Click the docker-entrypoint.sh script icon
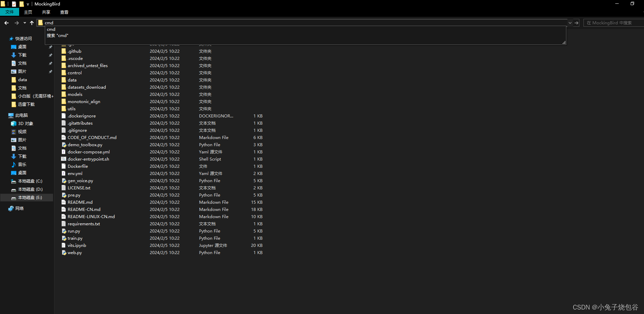Screen dimensions: 644x314 64,159
